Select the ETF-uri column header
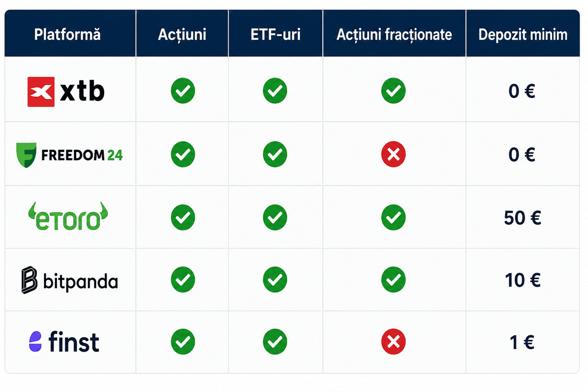 [275, 34]
